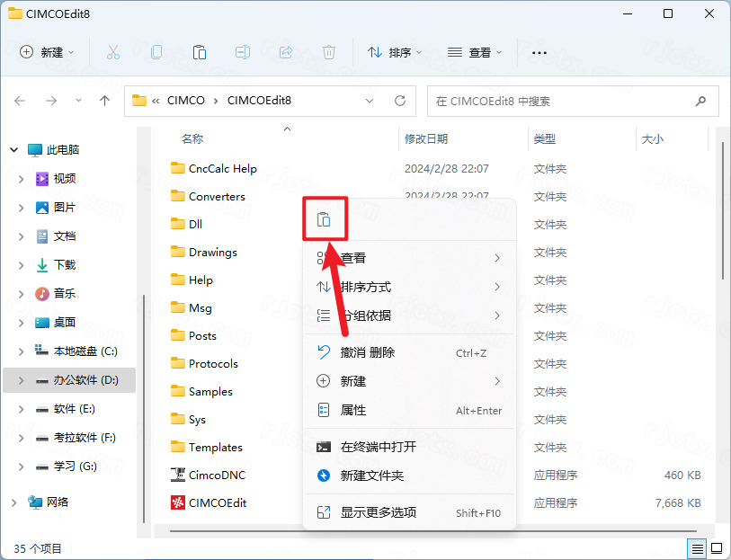The height and width of the screenshot is (560, 731).
Task: Go forward with the right arrow
Action: (51, 101)
